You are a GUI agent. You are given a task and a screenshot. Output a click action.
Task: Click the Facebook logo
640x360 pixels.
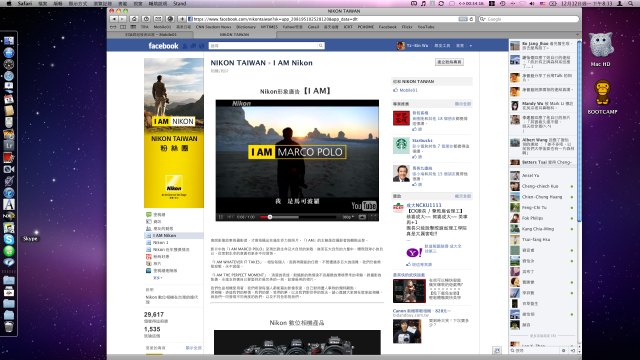pyautogui.click(x=163, y=46)
